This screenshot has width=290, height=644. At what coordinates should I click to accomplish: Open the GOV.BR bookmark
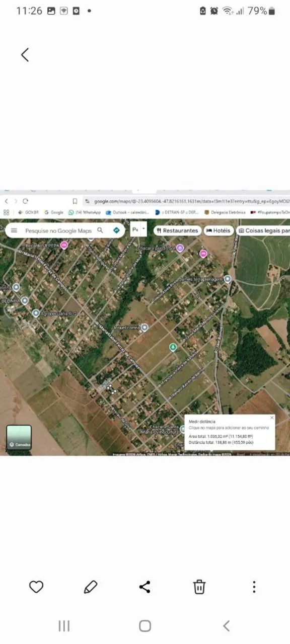coord(28,212)
